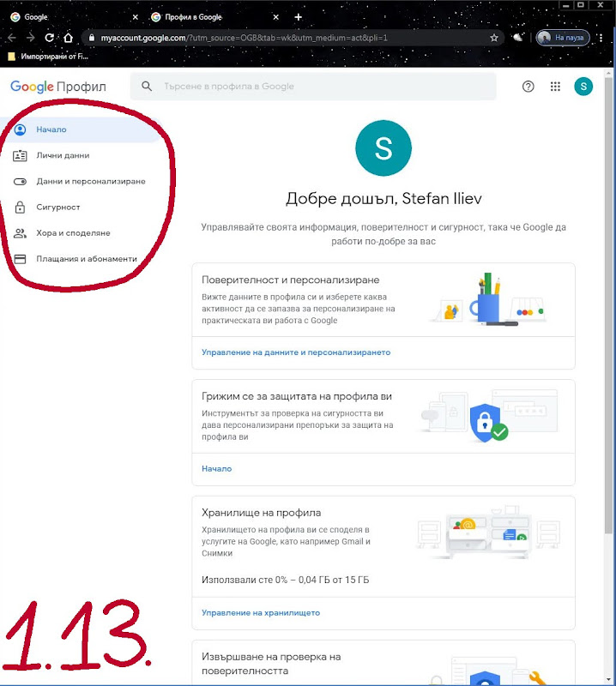
Task: Open the Google apps grid launcher
Action: 555,87
